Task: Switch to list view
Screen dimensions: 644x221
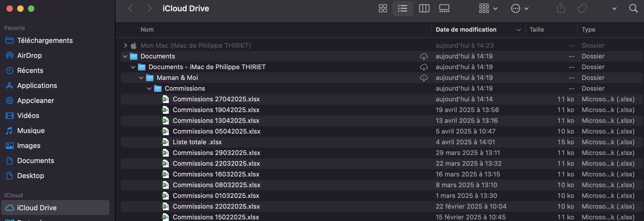Action: pyautogui.click(x=402, y=9)
